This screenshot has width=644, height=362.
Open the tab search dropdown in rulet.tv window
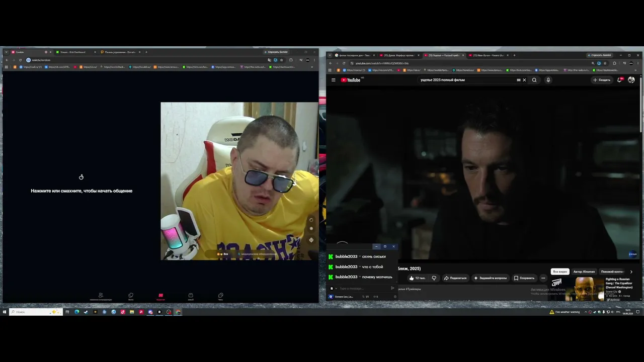tap(6, 52)
